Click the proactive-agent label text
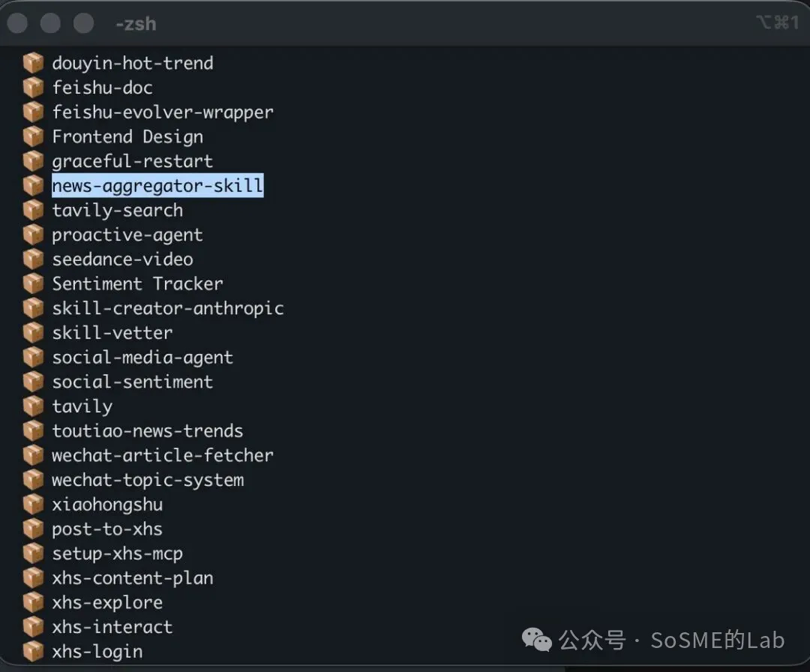Screen dimensions: 810x672 127,235
